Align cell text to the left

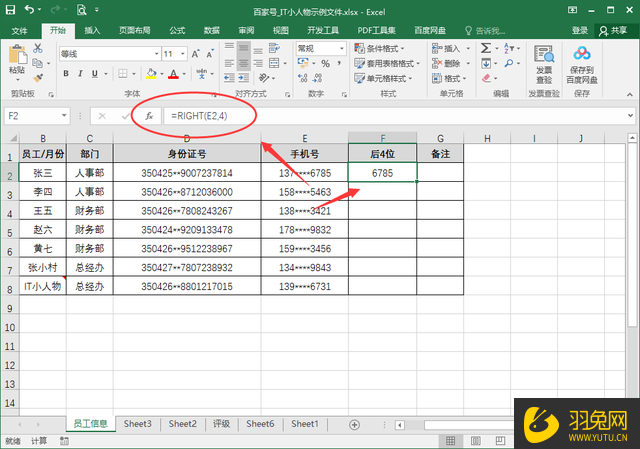pyautogui.click(x=229, y=64)
